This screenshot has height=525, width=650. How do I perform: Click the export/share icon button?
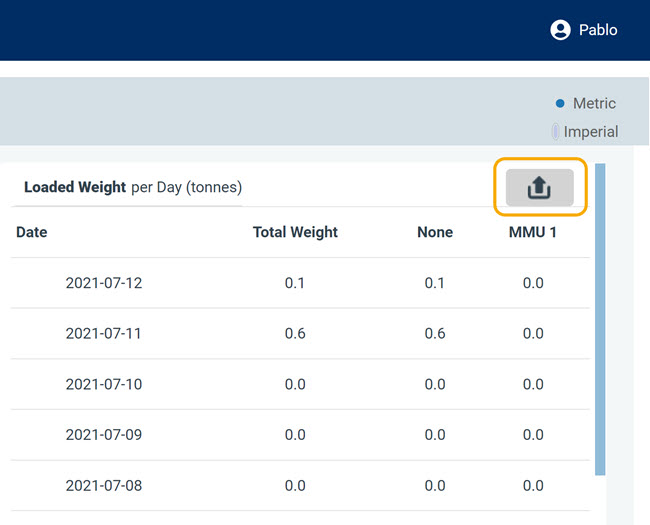pos(539,187)
